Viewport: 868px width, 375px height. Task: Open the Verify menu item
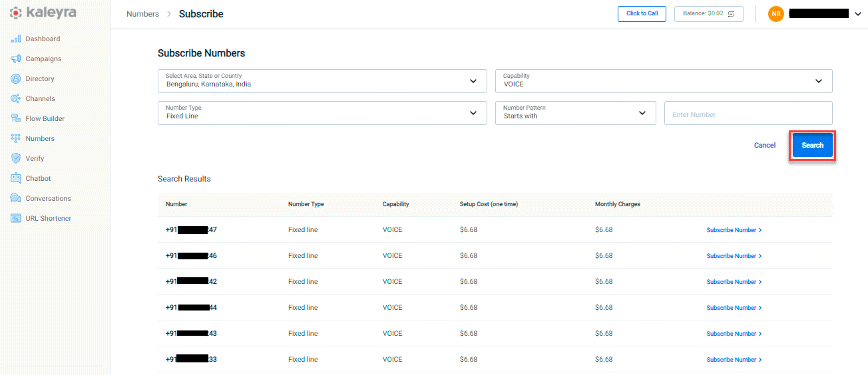click(35, 158)
